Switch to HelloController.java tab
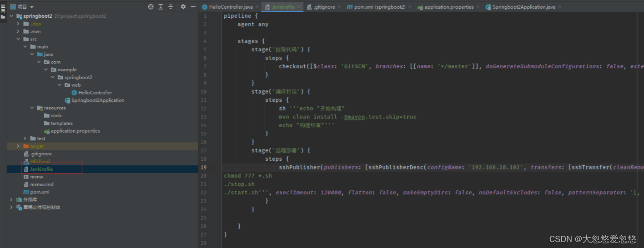 coord(231,7)
